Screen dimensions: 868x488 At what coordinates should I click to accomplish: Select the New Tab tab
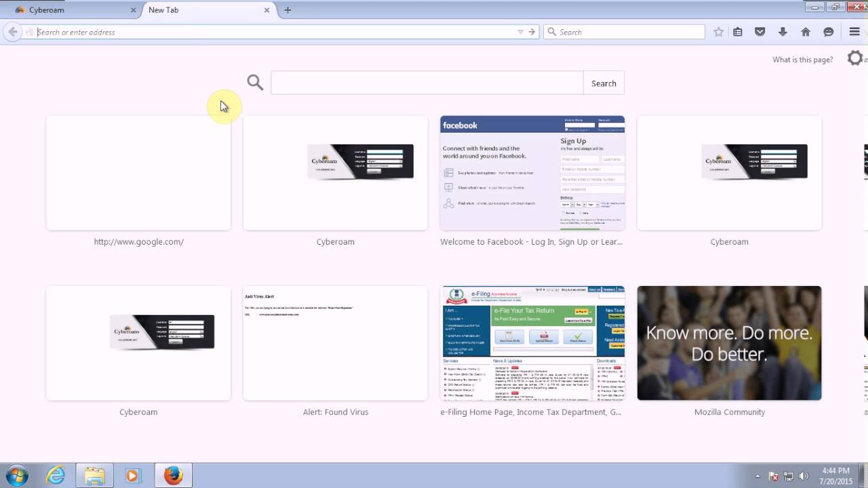pos(208,10)
